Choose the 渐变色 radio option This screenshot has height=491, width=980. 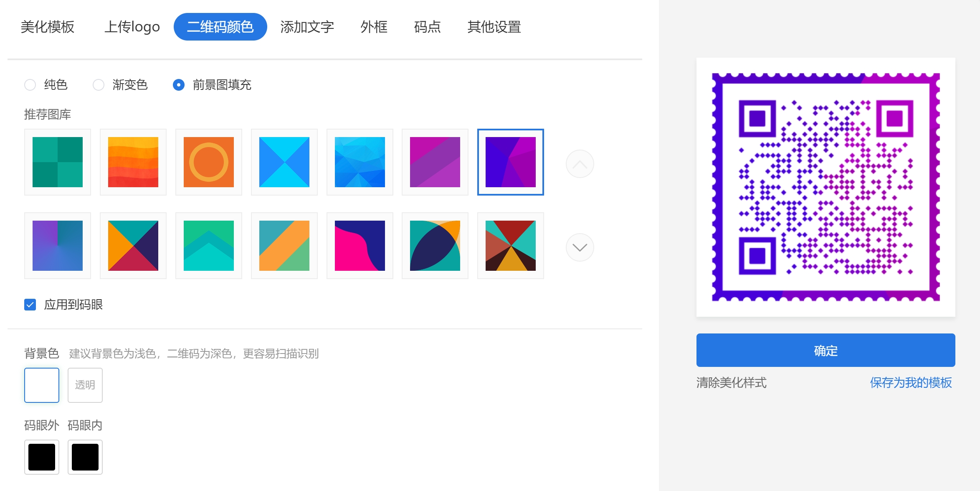coord(99,85)
